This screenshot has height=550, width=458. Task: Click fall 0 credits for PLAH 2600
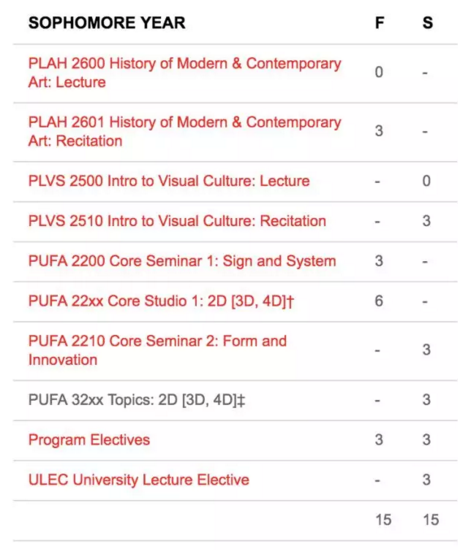[379, 72]
